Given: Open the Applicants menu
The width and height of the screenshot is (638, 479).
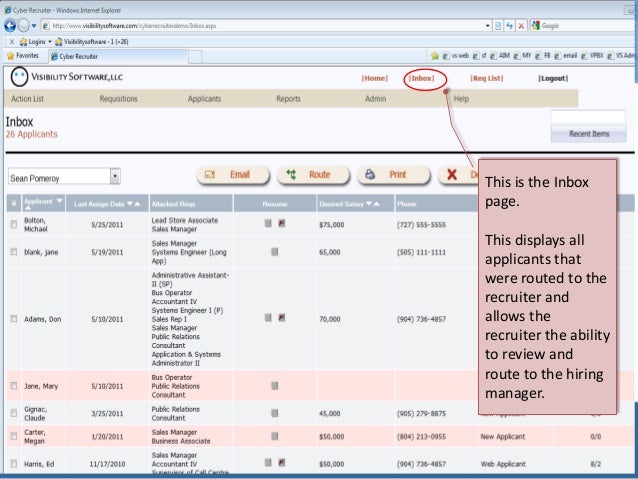Looking at the screenshot, I should (204, 98).
